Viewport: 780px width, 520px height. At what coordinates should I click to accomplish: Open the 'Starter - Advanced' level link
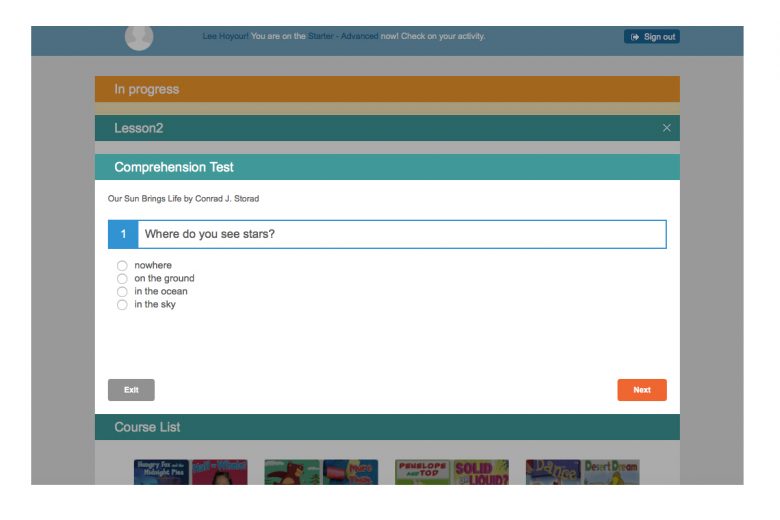tap(343, 37)
